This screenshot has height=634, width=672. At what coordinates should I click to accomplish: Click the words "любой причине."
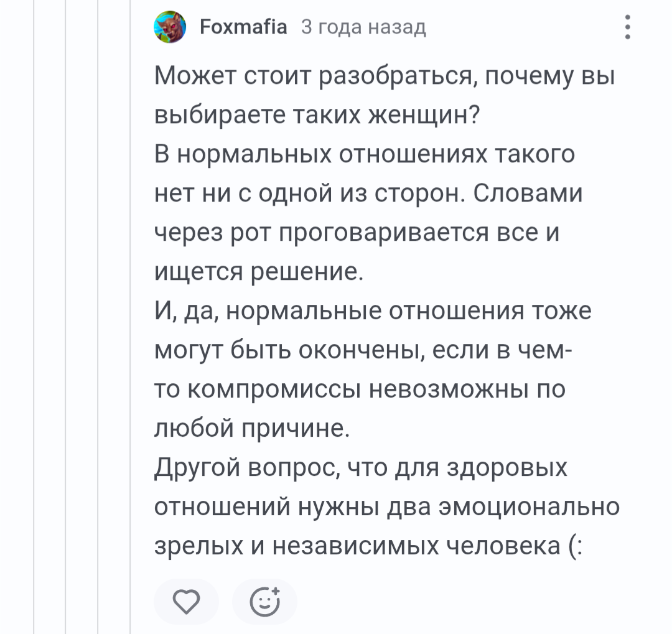tap(252, 428)
